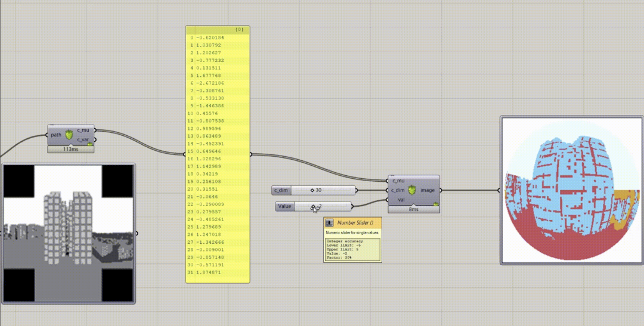The height and width of the screenshot is (326, 644).
Task: Click the Hops icon on the path component
Action: click(x=69, y=135)
